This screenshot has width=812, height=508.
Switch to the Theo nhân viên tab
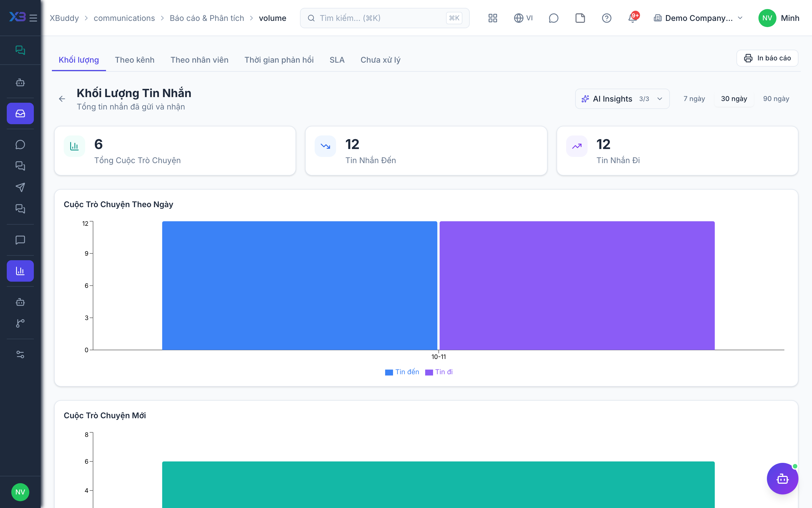pyautogui.click(x=199, y=60)
